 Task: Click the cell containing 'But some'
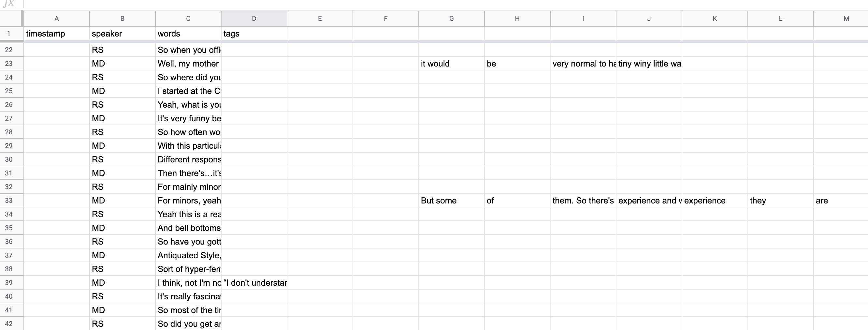point(451,200)
